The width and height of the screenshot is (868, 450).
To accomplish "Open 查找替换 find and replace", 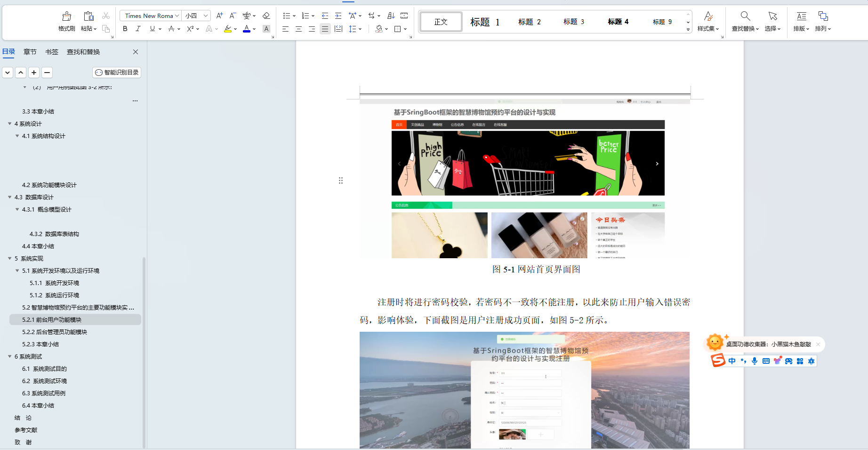I will 745,22.
